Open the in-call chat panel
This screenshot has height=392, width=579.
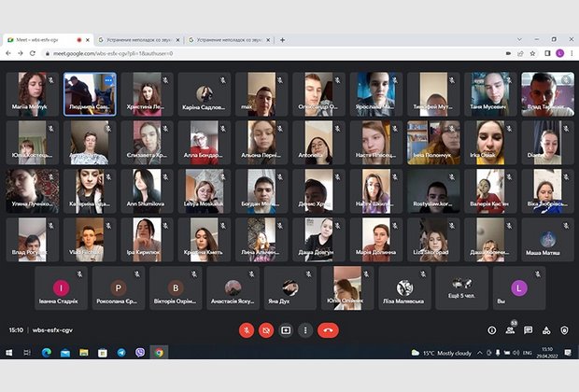[x=529, y=329]
